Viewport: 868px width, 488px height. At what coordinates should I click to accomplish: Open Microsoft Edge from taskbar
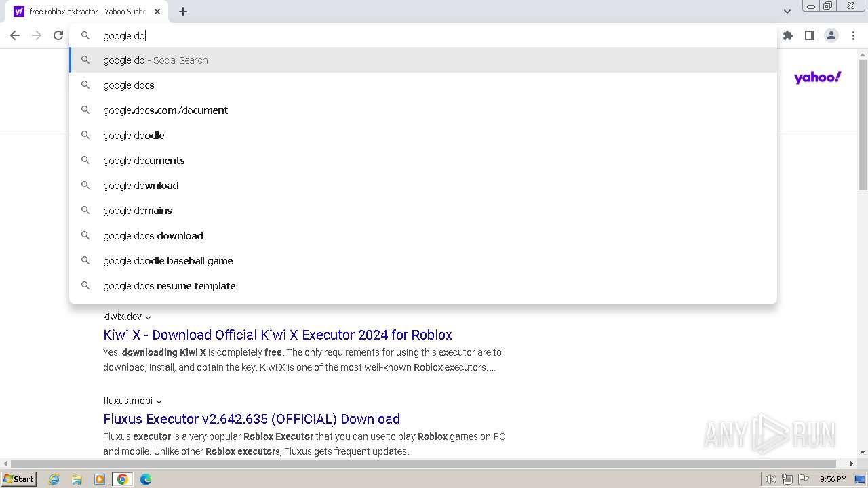pyautogui.click(x=146, y=479)
